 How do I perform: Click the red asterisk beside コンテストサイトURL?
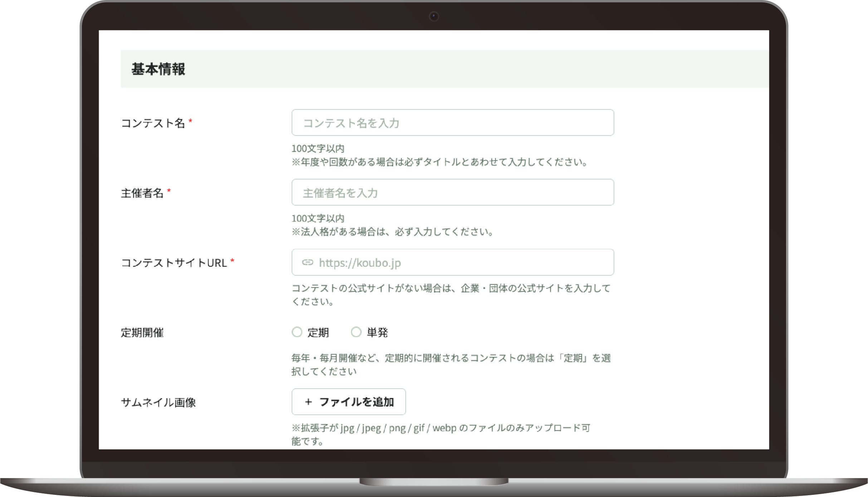click(232, 261)
